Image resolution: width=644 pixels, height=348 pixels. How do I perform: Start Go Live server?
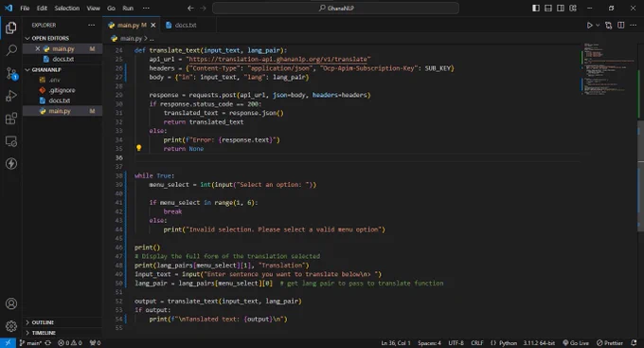coord(576,343)
